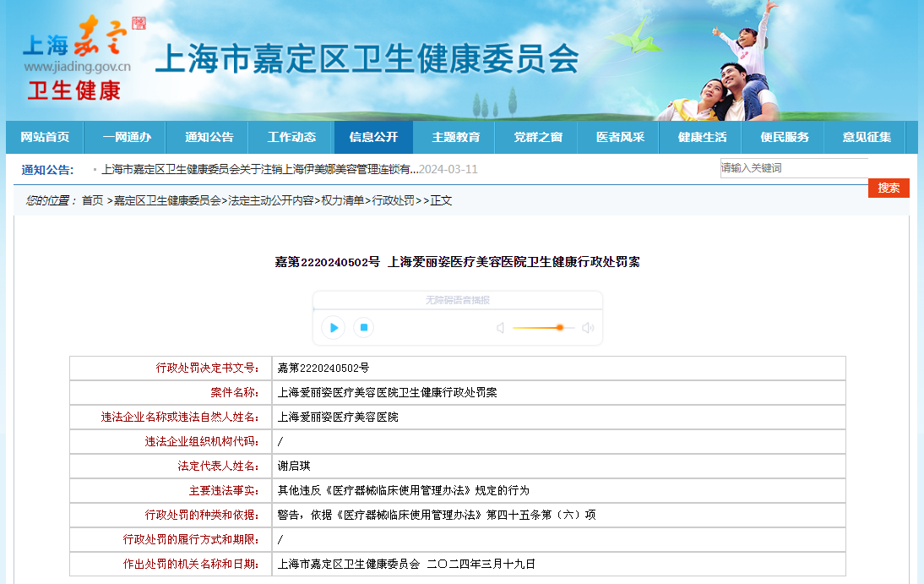Navigate to 党群之窗 section

[x=538, y=137]
